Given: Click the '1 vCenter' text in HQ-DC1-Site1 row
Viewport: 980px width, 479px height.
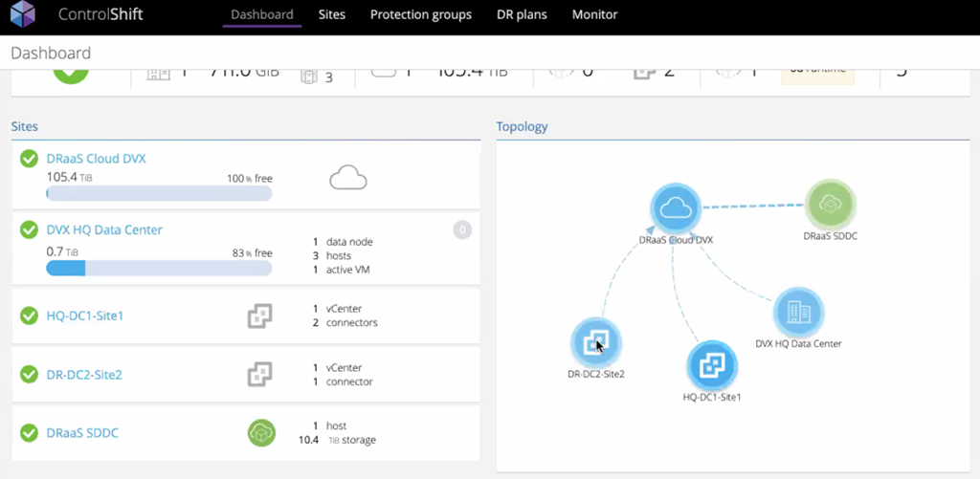Looking at the screenshot, I should tap(337, 309).
